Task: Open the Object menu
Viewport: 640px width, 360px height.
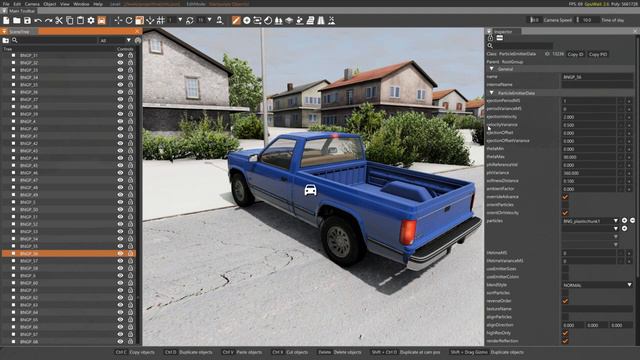Action: (50, 4)
